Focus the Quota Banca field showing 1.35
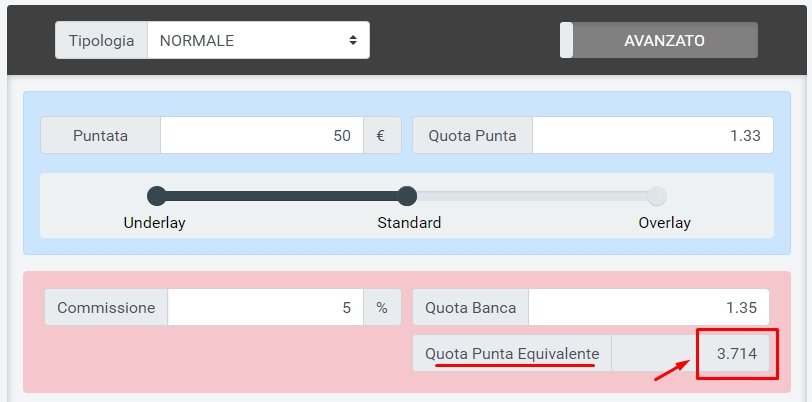 point(651,308)
